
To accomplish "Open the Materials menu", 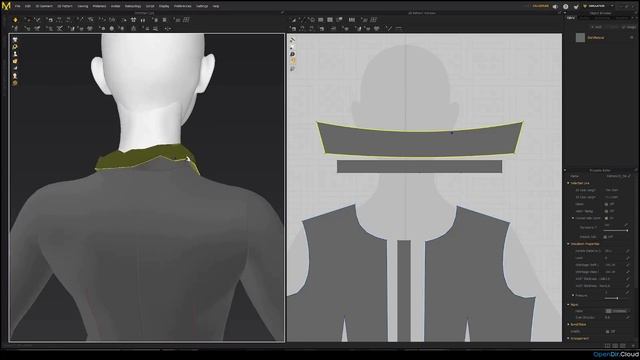I will coord(99,6).
